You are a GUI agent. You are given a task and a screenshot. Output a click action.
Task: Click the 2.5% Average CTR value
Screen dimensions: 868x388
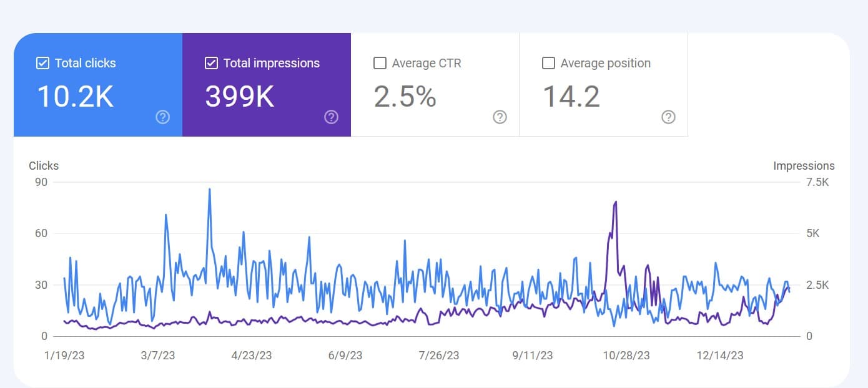pos(405,97)
